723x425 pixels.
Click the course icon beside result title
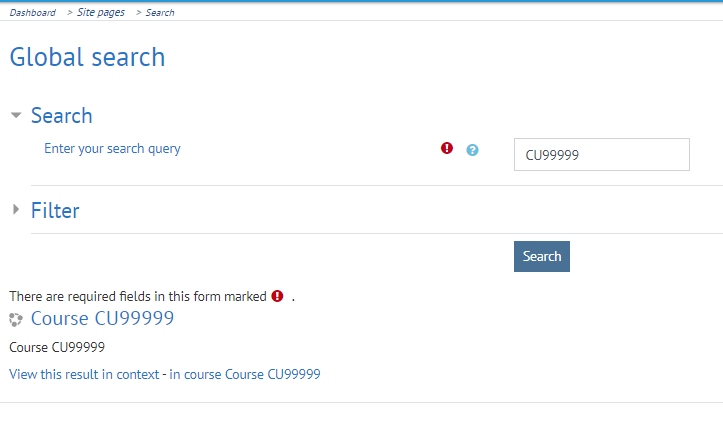point(16,319)
